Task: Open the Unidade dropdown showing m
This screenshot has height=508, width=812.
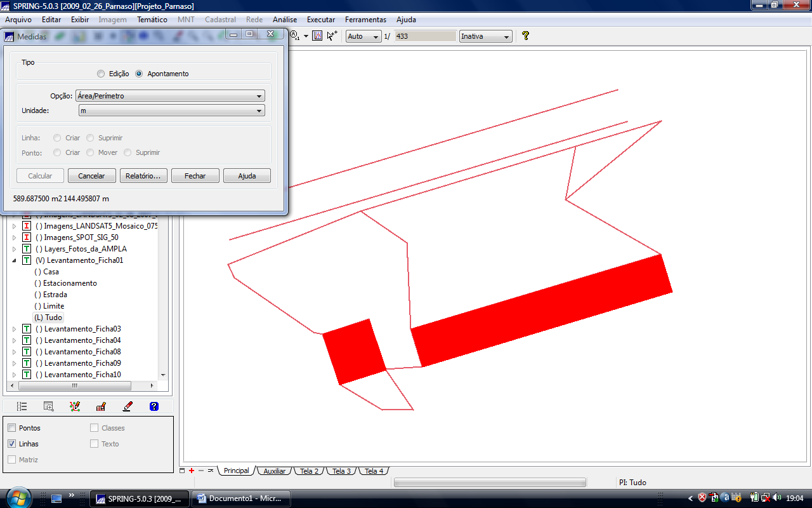Action: point(171,110)
